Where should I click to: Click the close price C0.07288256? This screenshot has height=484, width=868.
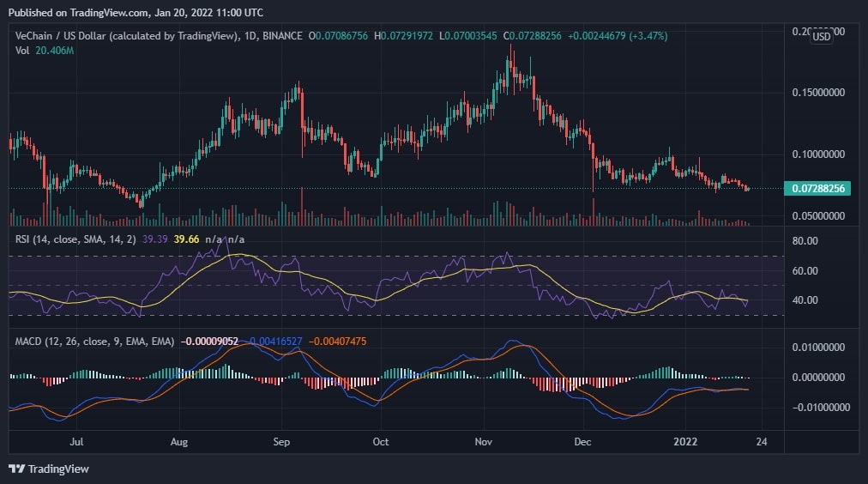532,36
